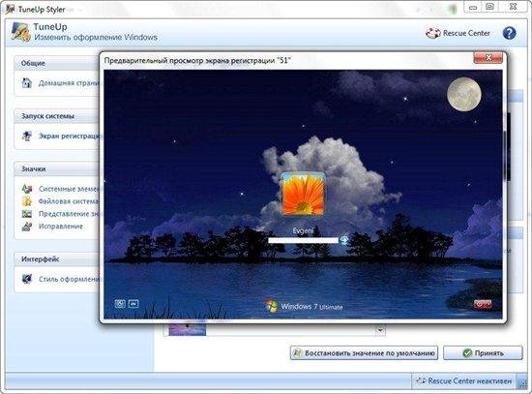Click the keyboard icon in the logon preview
The height and width of the screenshot is (394, 532).
point(133,303)
